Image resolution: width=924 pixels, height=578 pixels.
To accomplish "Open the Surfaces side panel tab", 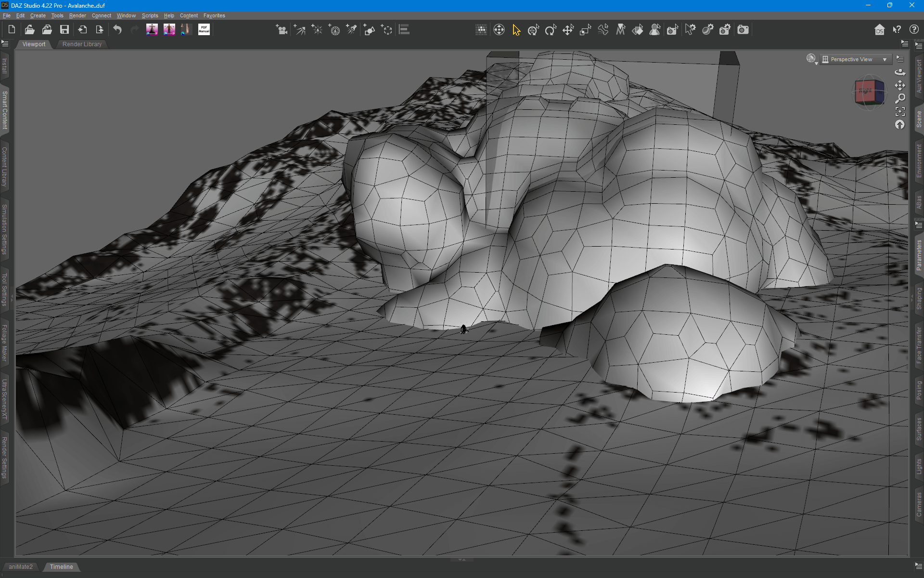I will (919, 429).
